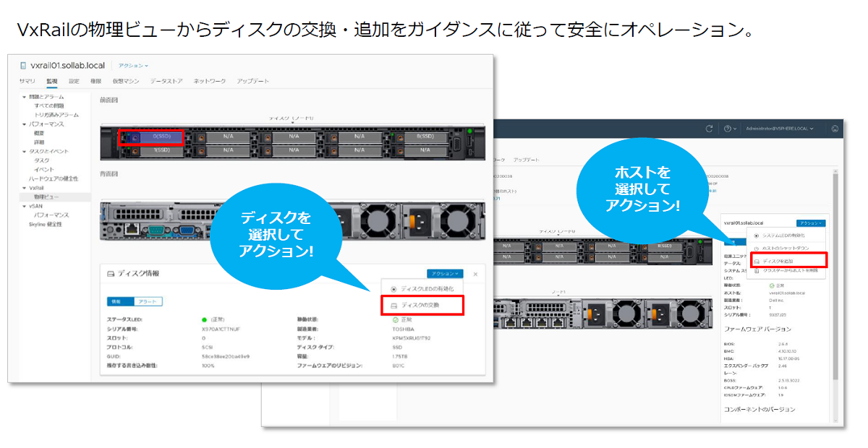Click the ファームウェア バージョン heading
Viewport: 868px width, 448px height.
click(x=759, y=329)
